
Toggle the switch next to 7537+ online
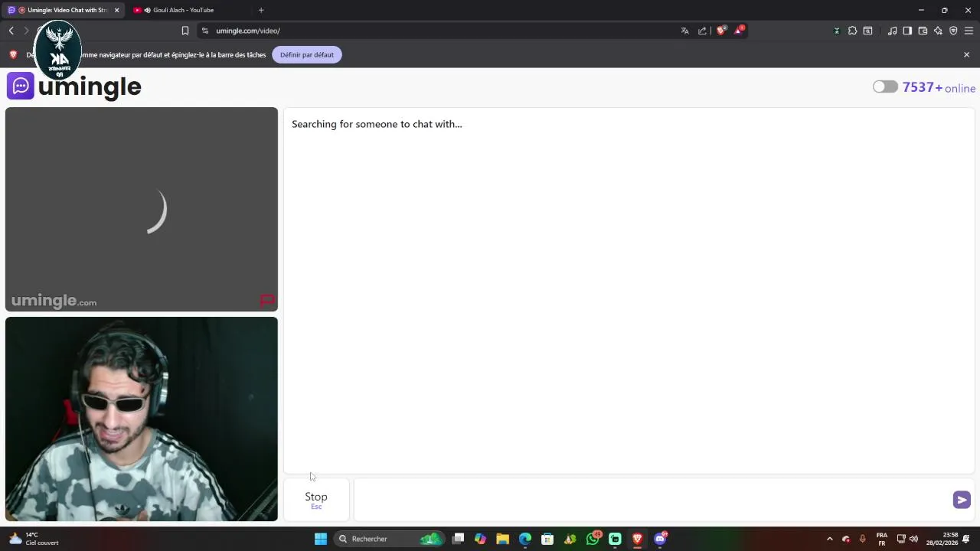tap(885, 86)
